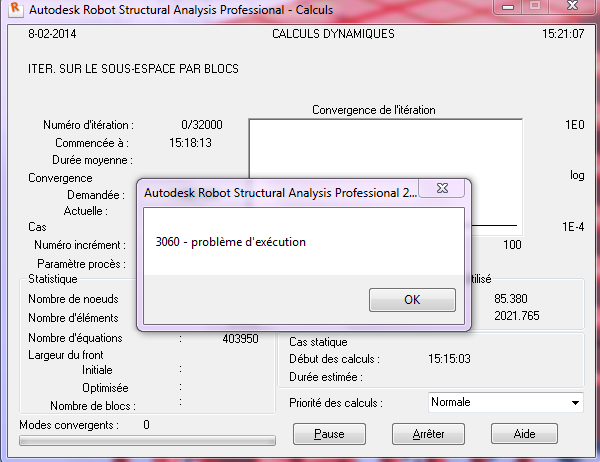Click the value 2021.765
The image size is (600, 462).
pyautogui.click(x=517, y=316)
